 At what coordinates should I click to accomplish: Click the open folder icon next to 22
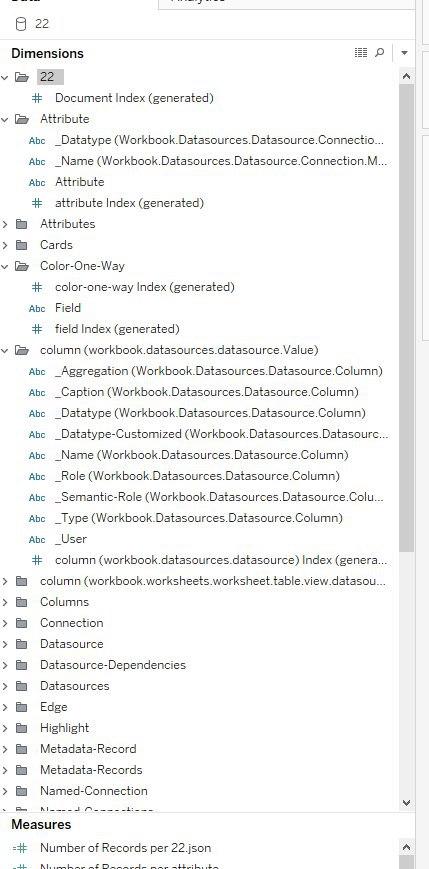click(x=22, y=77)
